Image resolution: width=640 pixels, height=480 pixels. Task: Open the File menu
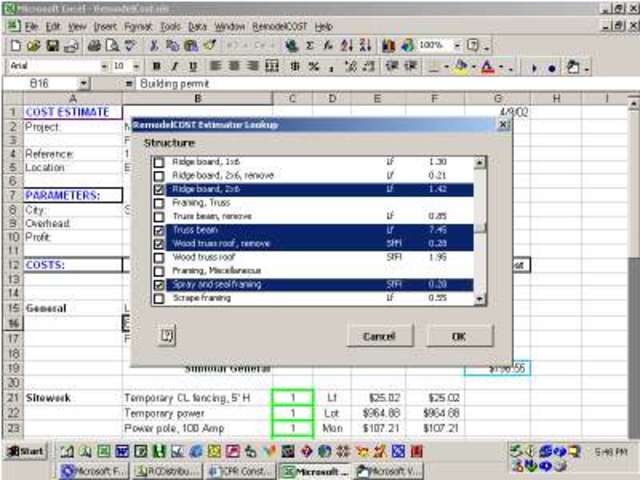point(31,27)
